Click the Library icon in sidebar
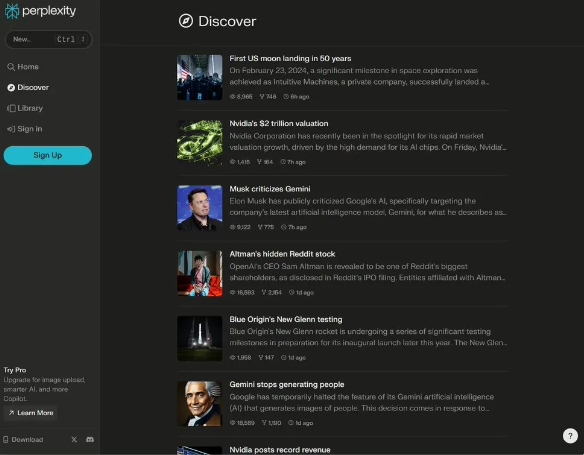584x455 pixels. click(x=11, y=108)
